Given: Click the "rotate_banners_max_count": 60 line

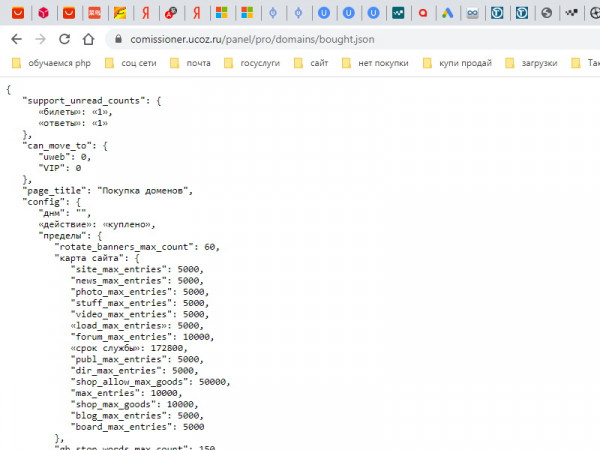Looking at the screenshot, I should pos(137,247).
